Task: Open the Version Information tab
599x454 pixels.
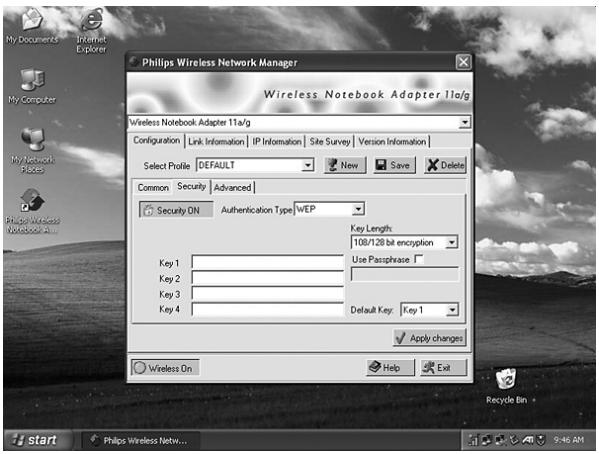Action: click(x=392, y=141)
